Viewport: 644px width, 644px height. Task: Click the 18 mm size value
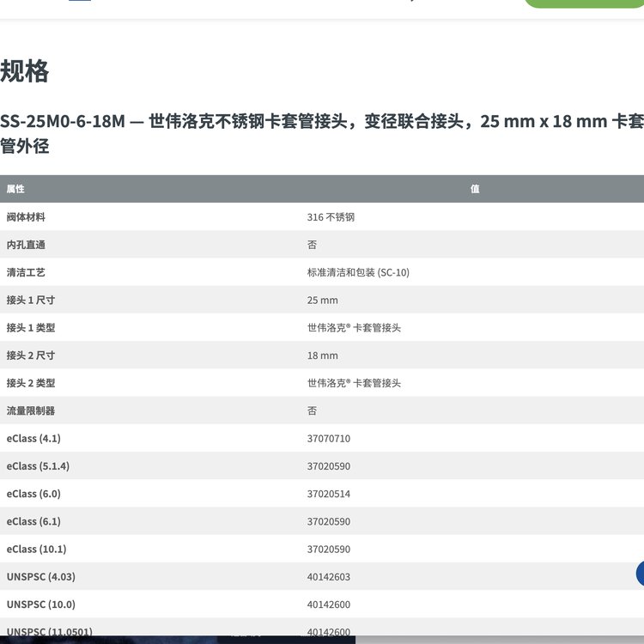click(322, 355)
